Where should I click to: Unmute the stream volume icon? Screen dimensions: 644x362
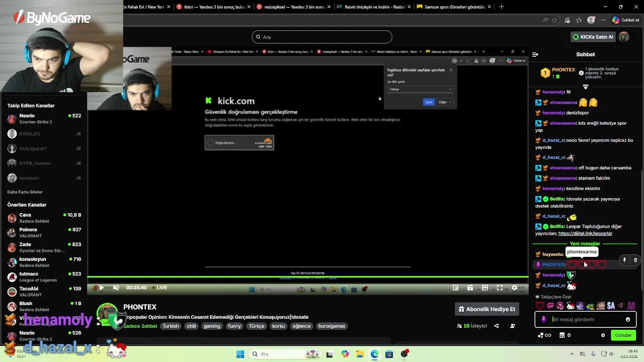(116, 288)
